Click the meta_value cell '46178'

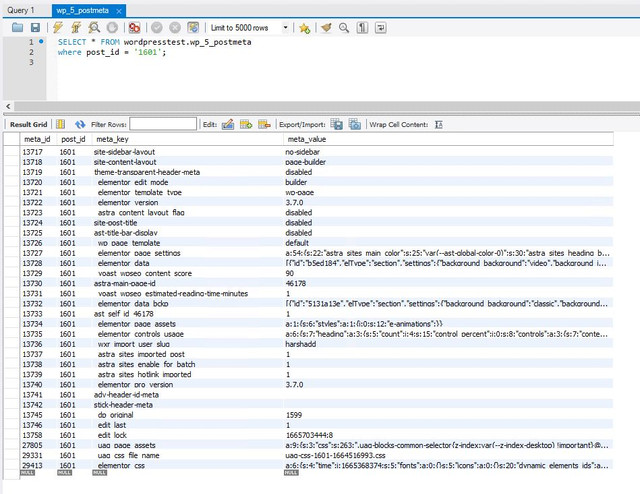coord(448,283)
